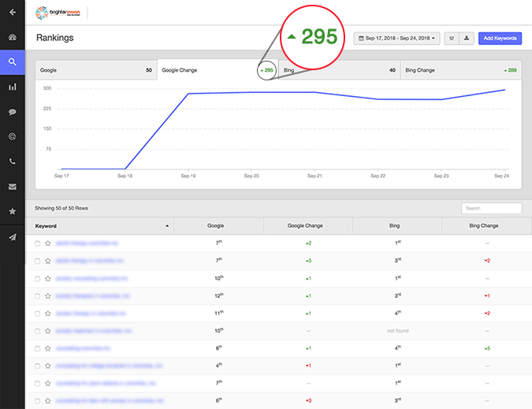Open the envelope email sidebar icon
Image resolution: width=532 pixels, height=409 pixels.
tap(13, 187)
